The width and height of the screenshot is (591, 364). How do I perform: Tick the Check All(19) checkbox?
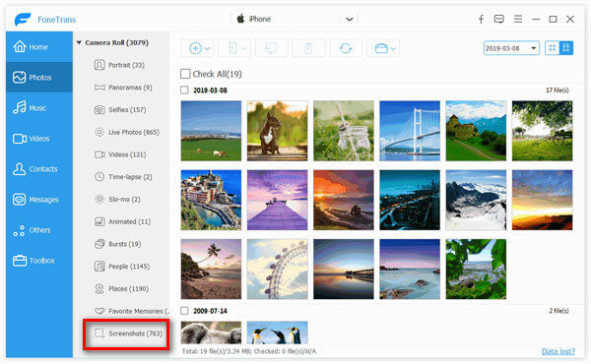coord(185,74)
